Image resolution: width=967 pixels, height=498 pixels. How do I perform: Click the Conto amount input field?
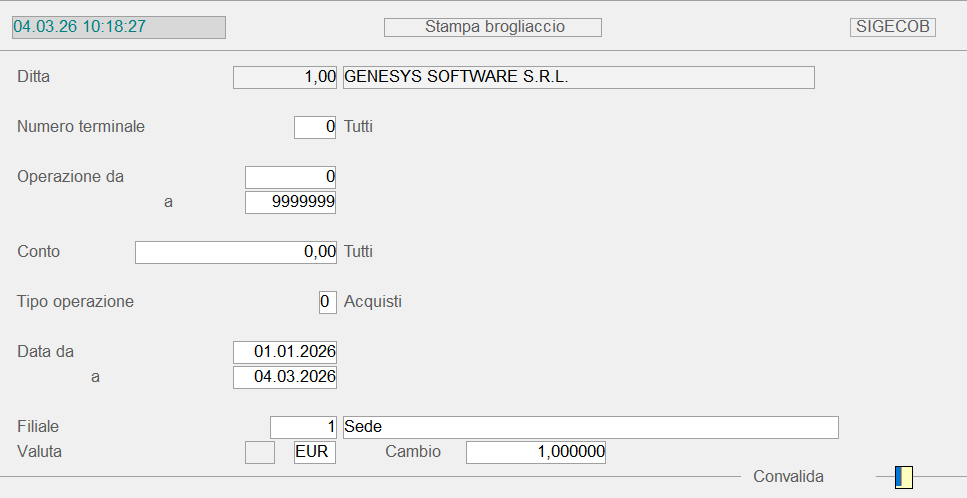235,252
